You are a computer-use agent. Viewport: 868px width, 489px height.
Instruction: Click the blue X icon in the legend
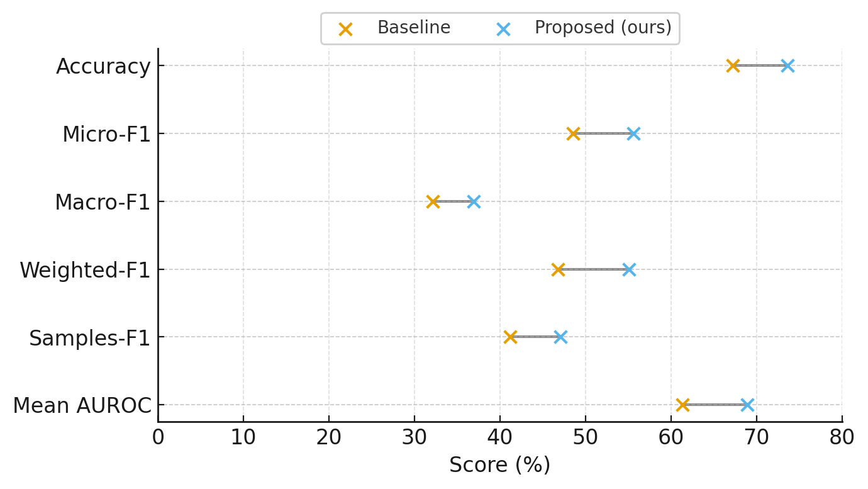tap(503, 29)
